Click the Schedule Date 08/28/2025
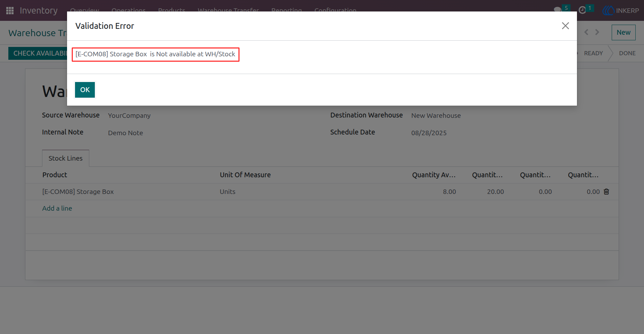This screenshot has height=334, width=644. (429, 133)
